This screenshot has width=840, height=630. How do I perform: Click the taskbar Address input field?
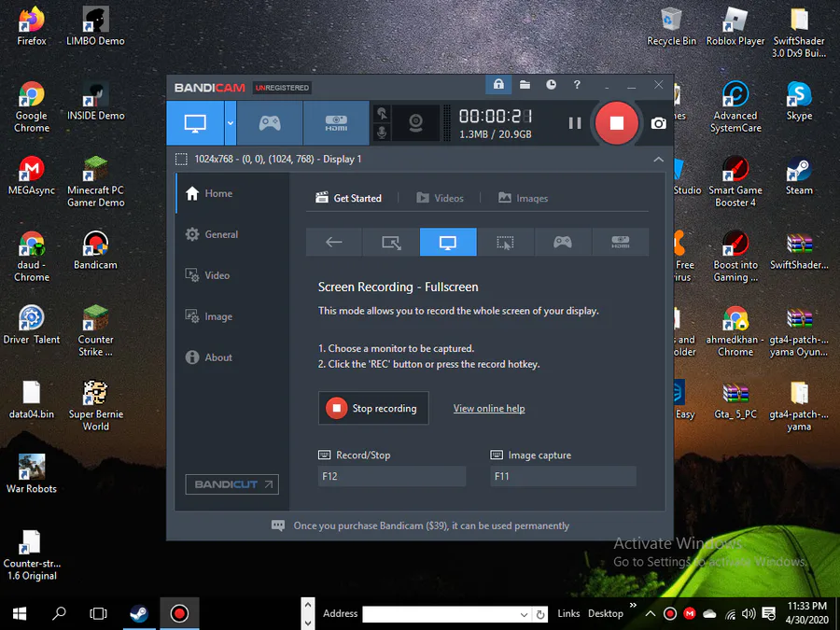[x=441, y=614]
